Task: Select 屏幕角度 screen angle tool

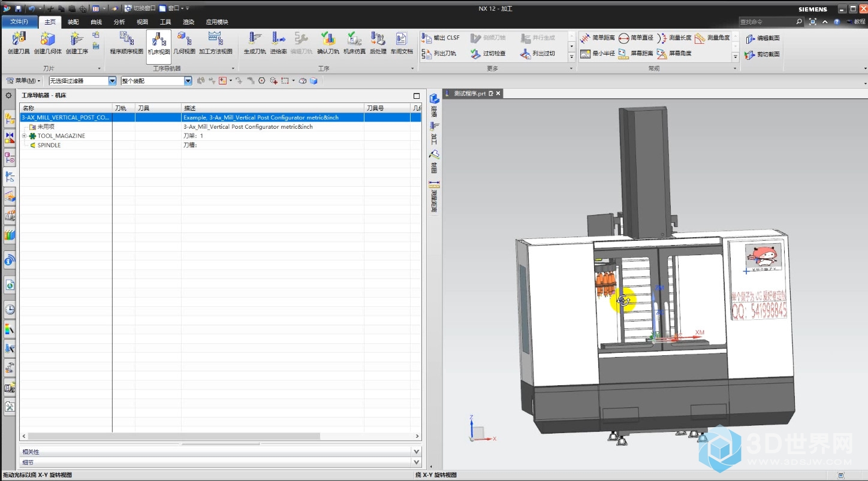Action: click(x=674, y=53)
